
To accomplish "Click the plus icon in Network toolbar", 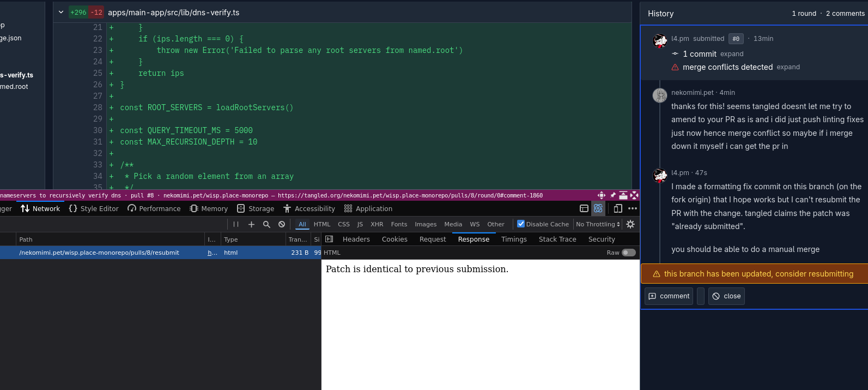I will [251, 224].
